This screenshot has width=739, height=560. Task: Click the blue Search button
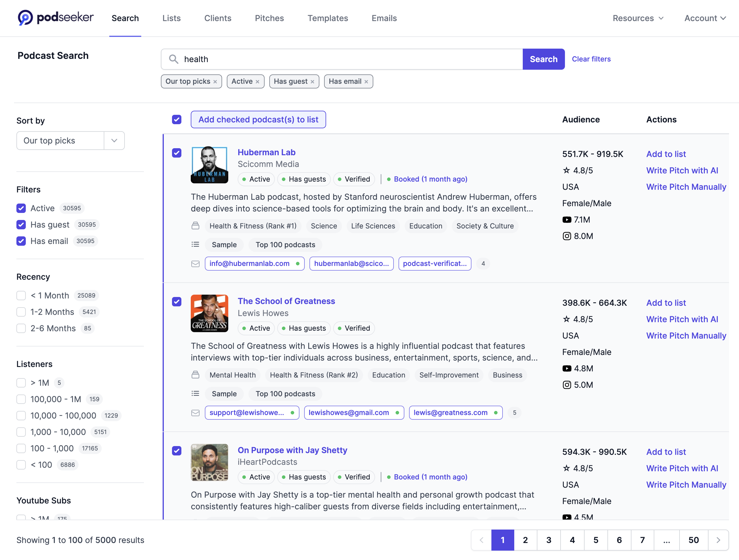(544, 59)
